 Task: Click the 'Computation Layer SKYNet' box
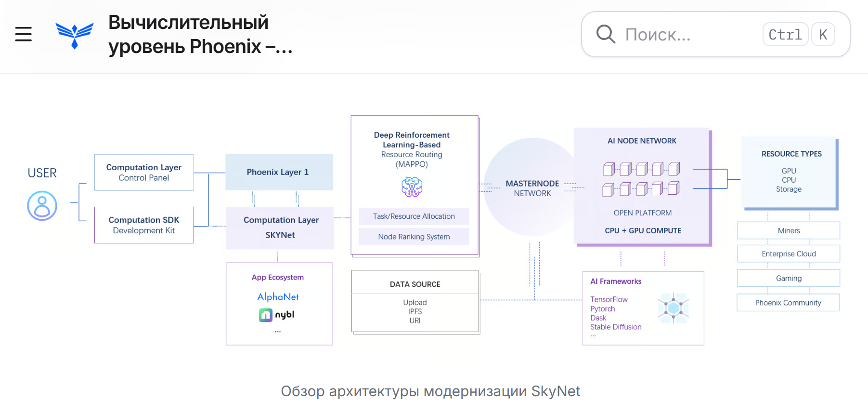pos(280,227)
